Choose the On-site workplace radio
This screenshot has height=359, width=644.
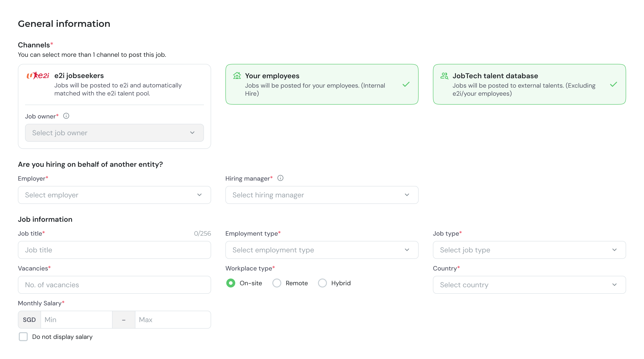(x=231, y=283)
